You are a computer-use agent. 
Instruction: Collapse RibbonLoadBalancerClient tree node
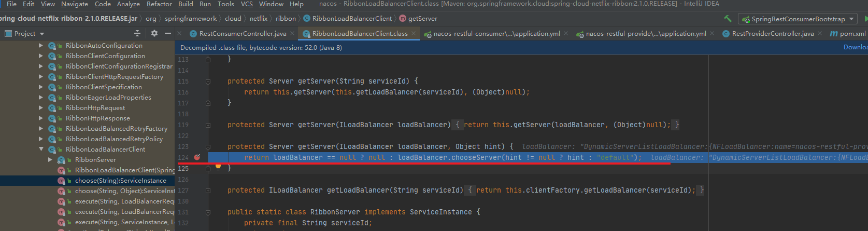[41, 150]
